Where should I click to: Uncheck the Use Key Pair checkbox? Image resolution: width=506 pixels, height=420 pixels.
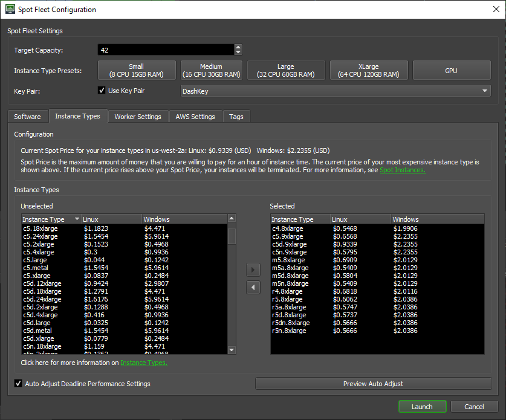point(102,89)
